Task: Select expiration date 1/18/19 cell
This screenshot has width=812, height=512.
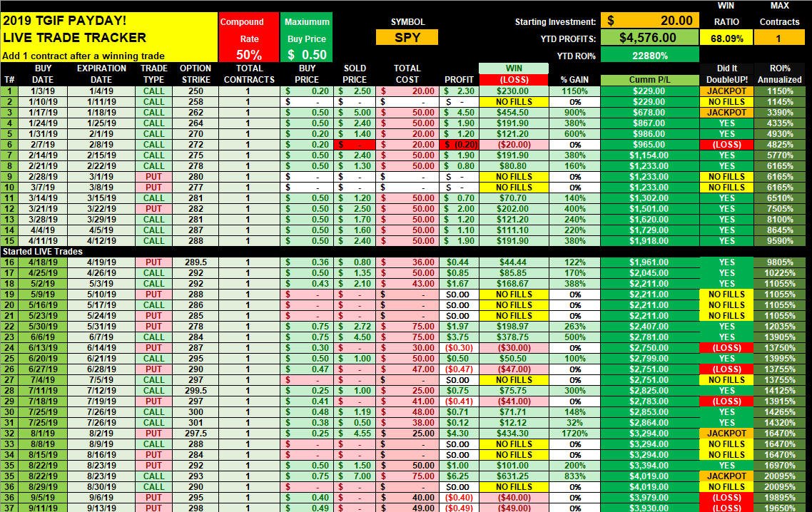Action: coord(101,113)
